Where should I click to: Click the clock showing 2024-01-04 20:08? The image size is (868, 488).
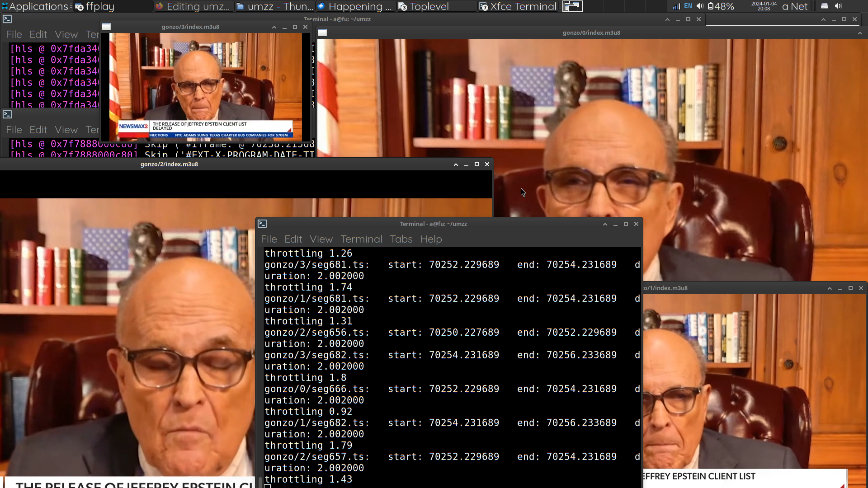pos(764,6)
